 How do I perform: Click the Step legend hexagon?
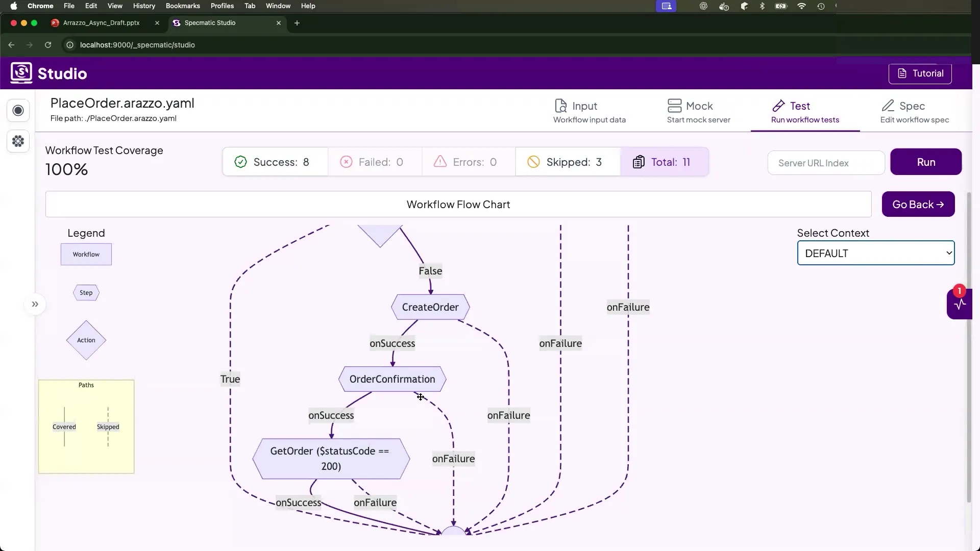86,293
